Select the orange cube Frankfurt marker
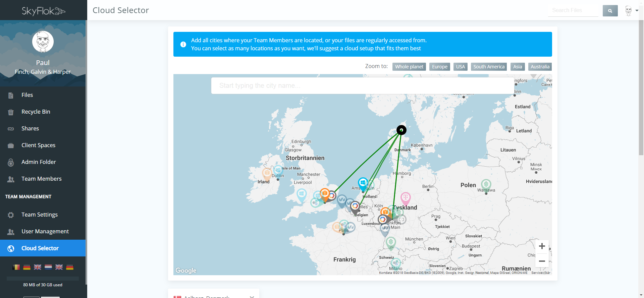Image resolution: width=644 pixels, height=298 pixels. pos(385,212)
